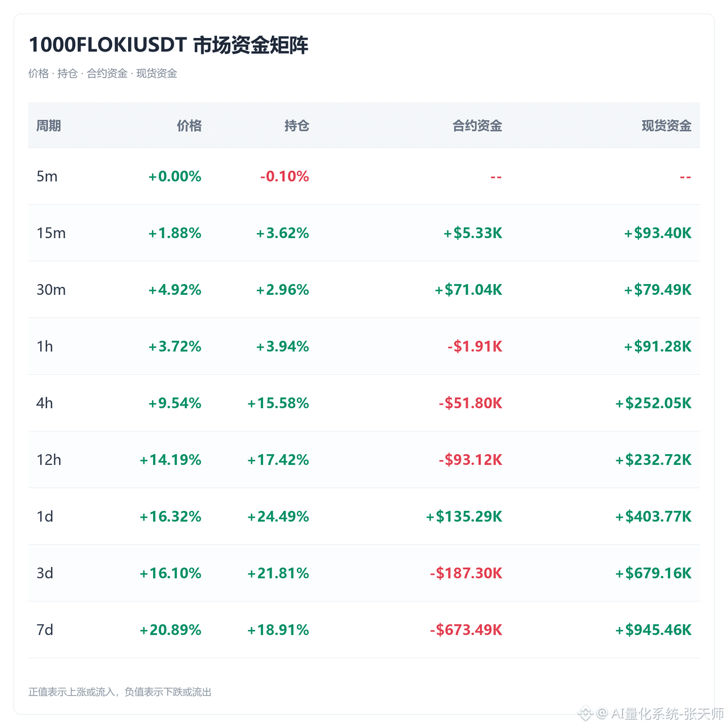Select the 5m period row label
Viewport: 728px width, 728px height.
(x=47, y=176)
